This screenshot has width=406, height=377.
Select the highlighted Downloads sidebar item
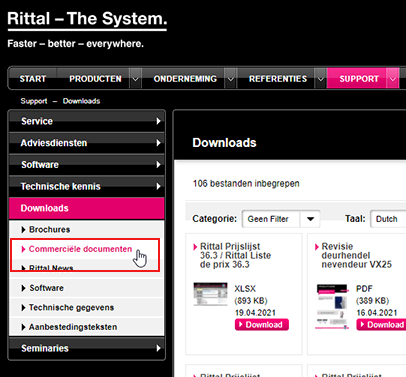(x=87, y=208)
